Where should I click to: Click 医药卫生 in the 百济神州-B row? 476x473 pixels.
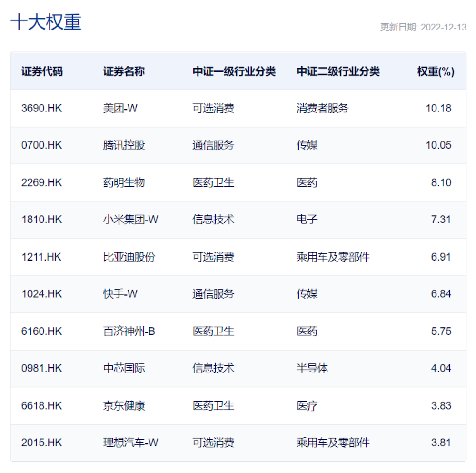pyautogui.click(x=213, y=331)
